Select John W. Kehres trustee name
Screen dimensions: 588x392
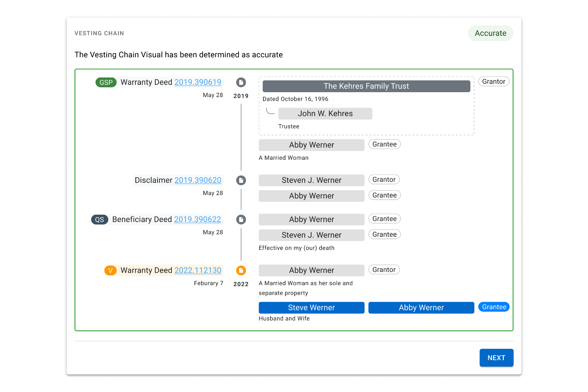[x=325, y=114]
